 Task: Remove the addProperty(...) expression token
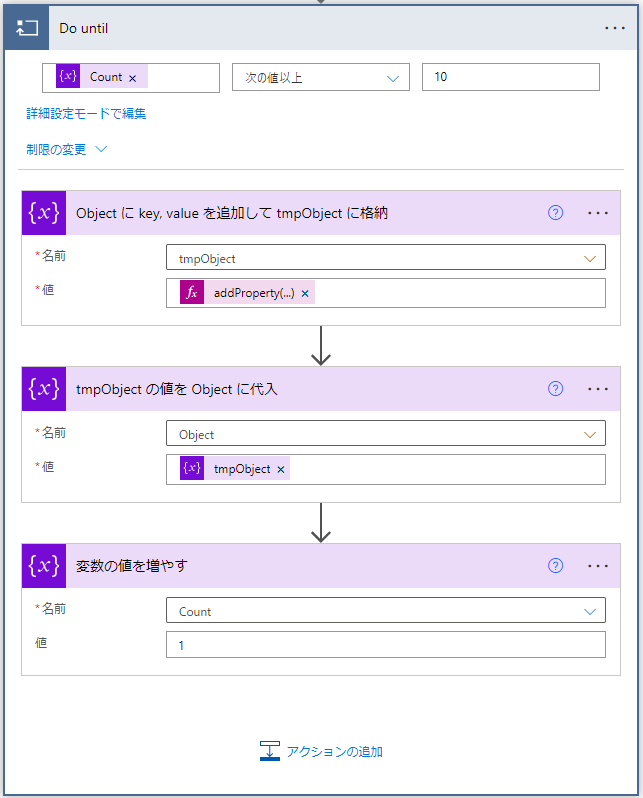pos(305,294)
